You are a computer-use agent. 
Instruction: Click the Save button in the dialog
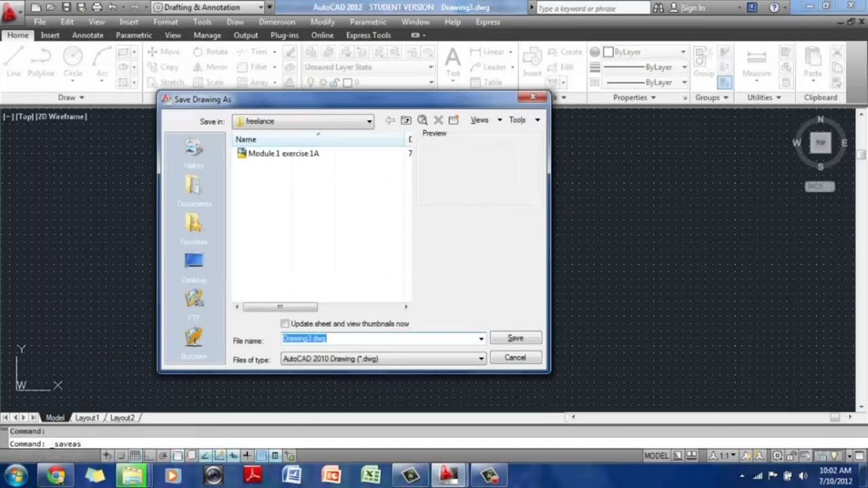click(515, 338)
